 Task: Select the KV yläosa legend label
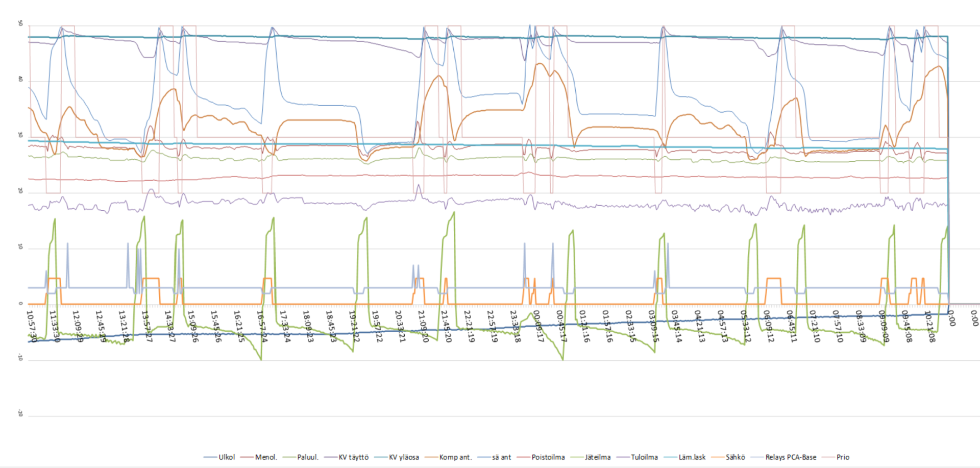coord(404,457)
